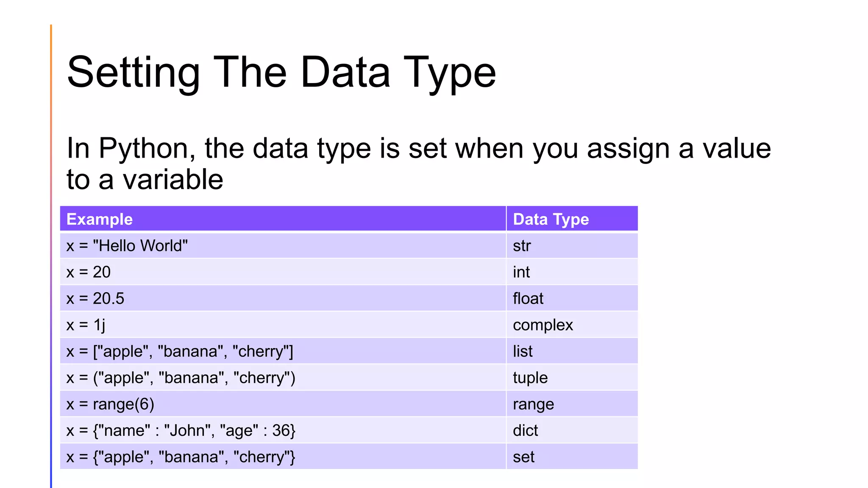Click the int data type cell

572,272
